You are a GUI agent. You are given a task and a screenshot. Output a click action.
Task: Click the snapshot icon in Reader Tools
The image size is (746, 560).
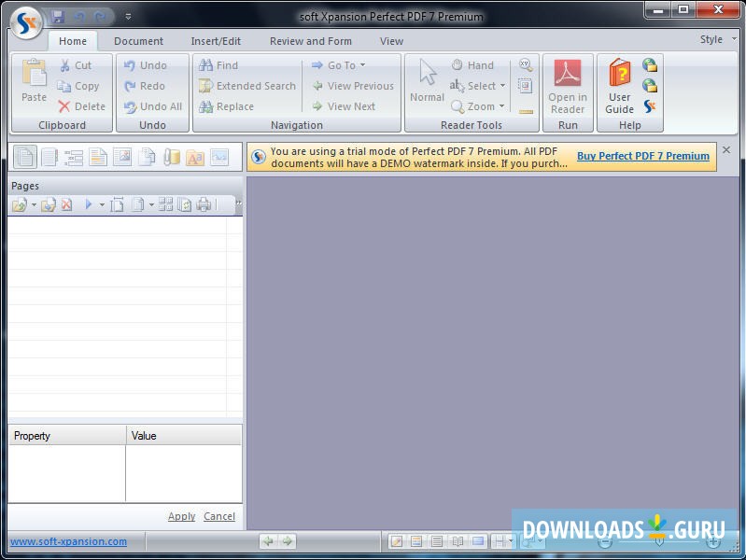[x=526, y=86]
